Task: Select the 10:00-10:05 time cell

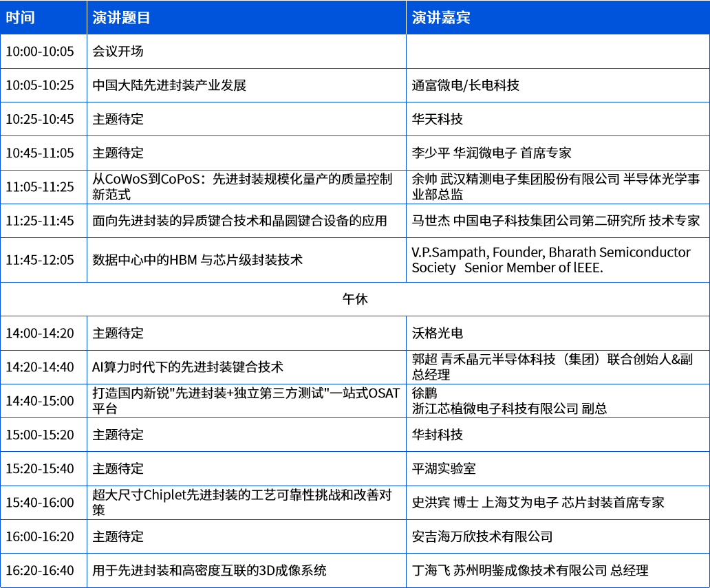Action: click(x=43, y=51)
